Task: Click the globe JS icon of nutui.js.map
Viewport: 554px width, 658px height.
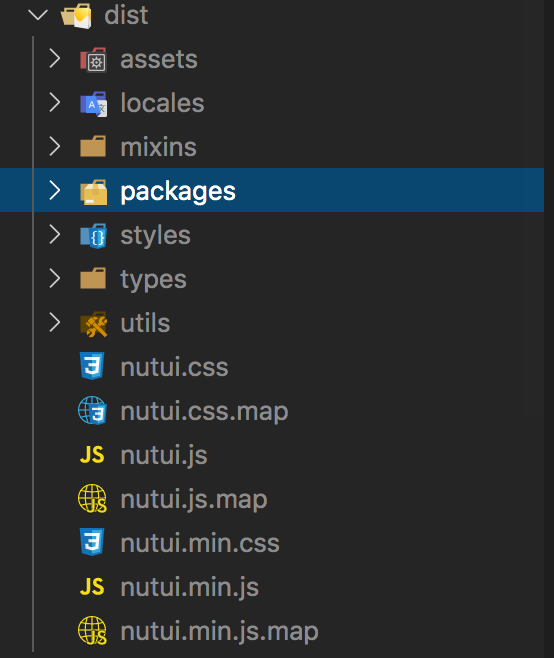Action: coord(92,499)
